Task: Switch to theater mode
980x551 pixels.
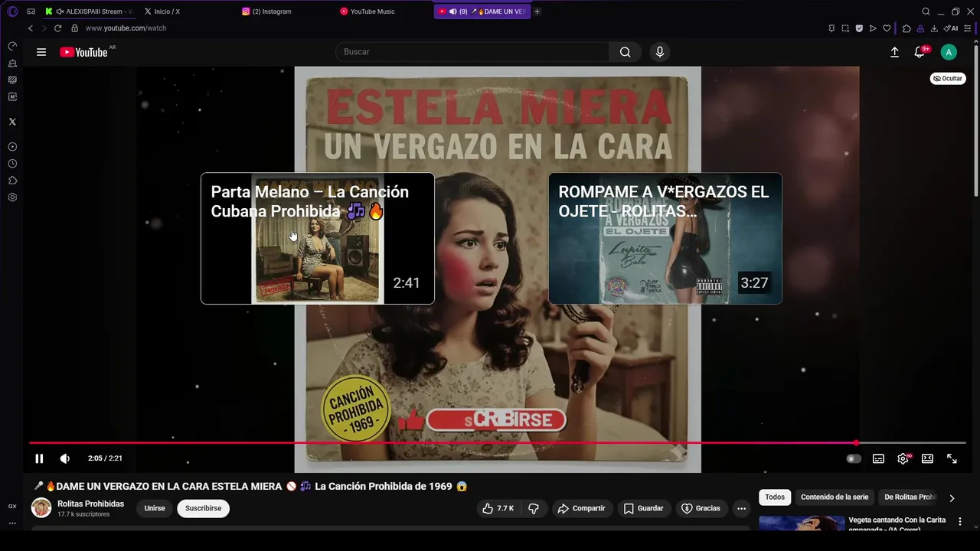Action: 927,458
